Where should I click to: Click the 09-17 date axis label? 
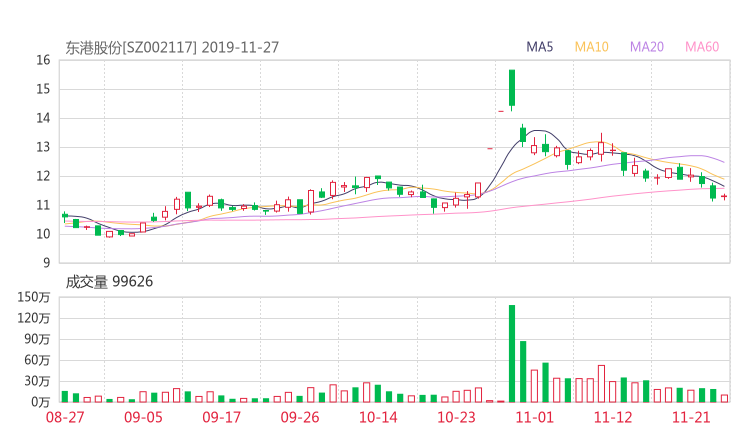point(221,417)
